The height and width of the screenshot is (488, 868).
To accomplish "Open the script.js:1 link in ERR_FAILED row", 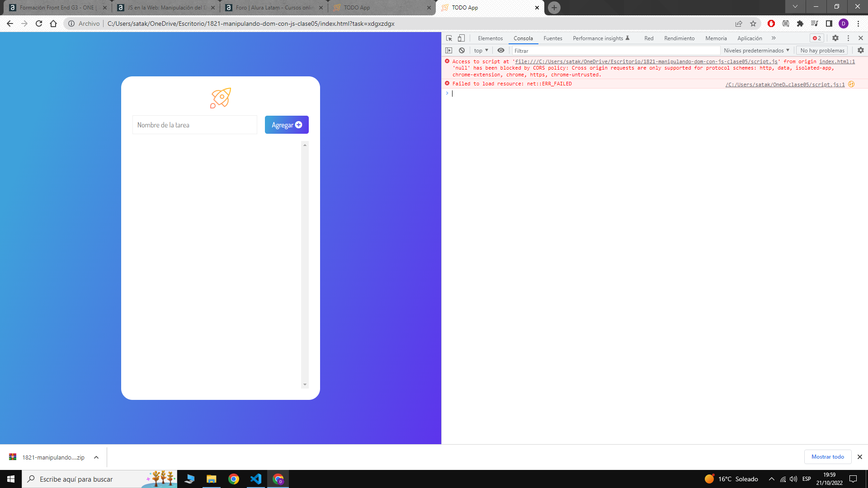I will click(x=785, y=84).
